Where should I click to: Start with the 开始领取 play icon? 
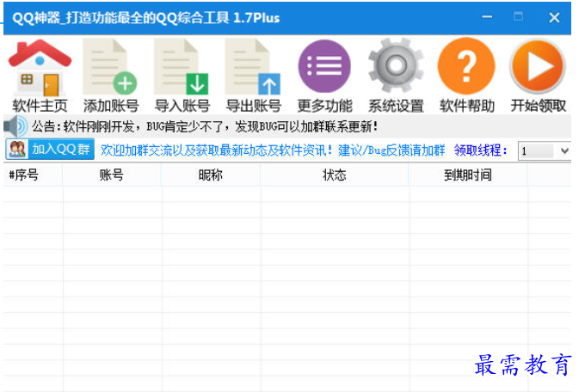click(538, 76)
